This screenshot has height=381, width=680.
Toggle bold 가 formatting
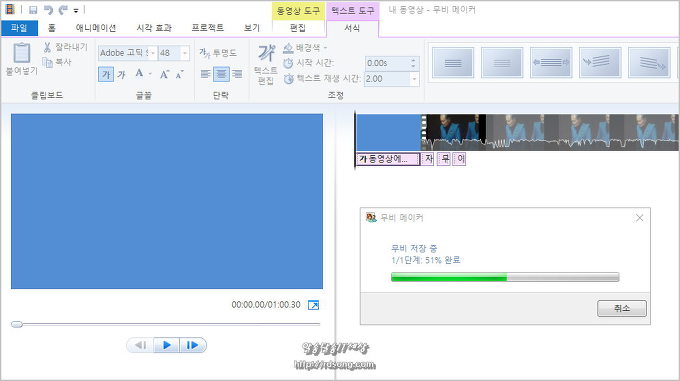tap(106, 75)
